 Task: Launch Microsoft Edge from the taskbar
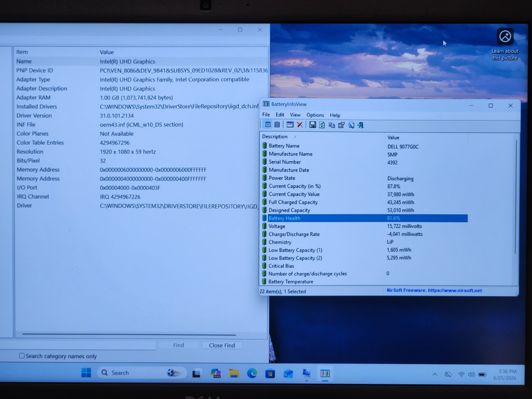tap(252, 373)
